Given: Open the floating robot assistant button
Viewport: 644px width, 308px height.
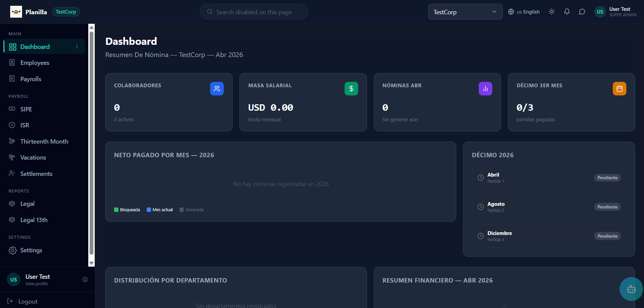Looking at the screenshot, I should (x=631, y=289).
